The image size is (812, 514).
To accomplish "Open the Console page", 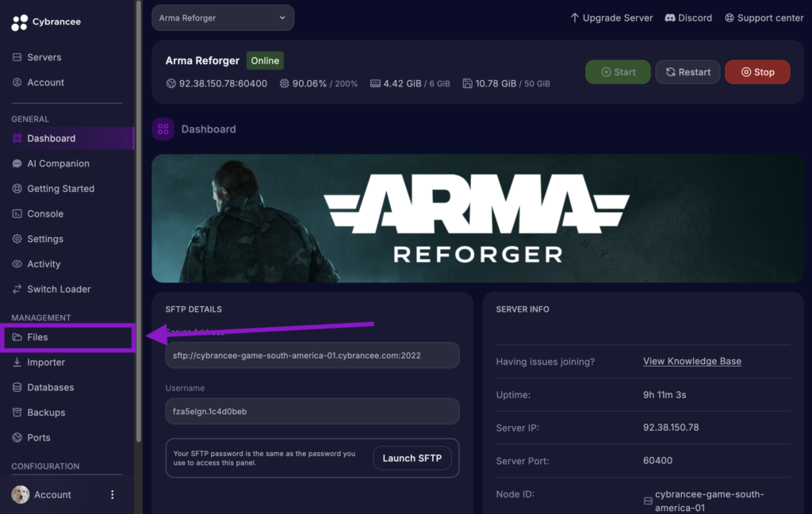I will (x=45, y=213).
